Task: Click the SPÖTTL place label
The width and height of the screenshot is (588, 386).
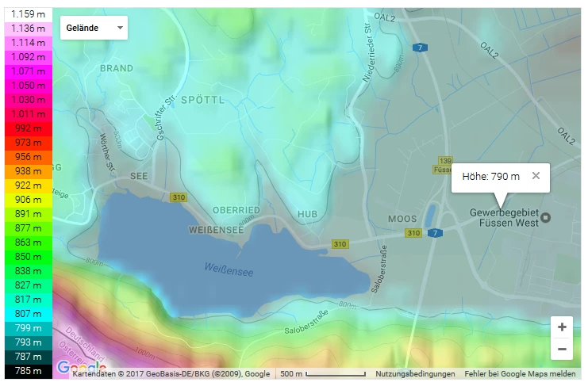Action: [x=203, y=100]
